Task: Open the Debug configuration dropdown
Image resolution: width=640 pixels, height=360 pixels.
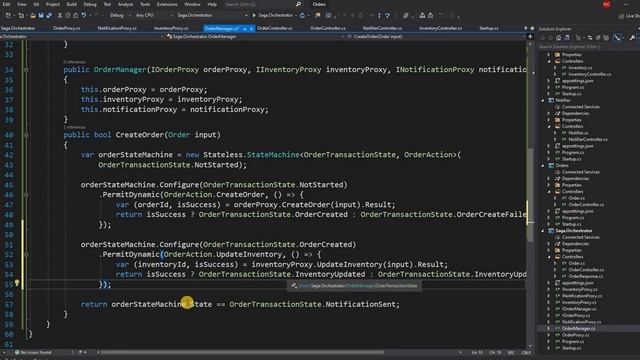Action: click(120, 16)
